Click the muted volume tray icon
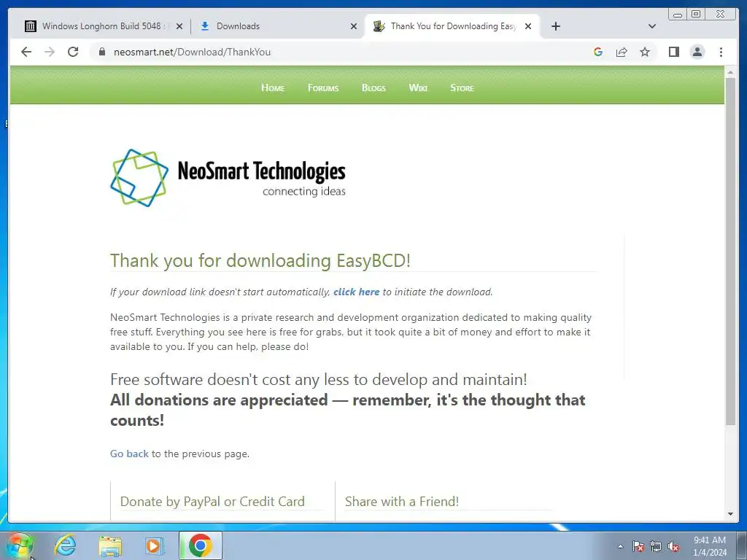This screenshot has width=747, height=560. tap(673, 546)
